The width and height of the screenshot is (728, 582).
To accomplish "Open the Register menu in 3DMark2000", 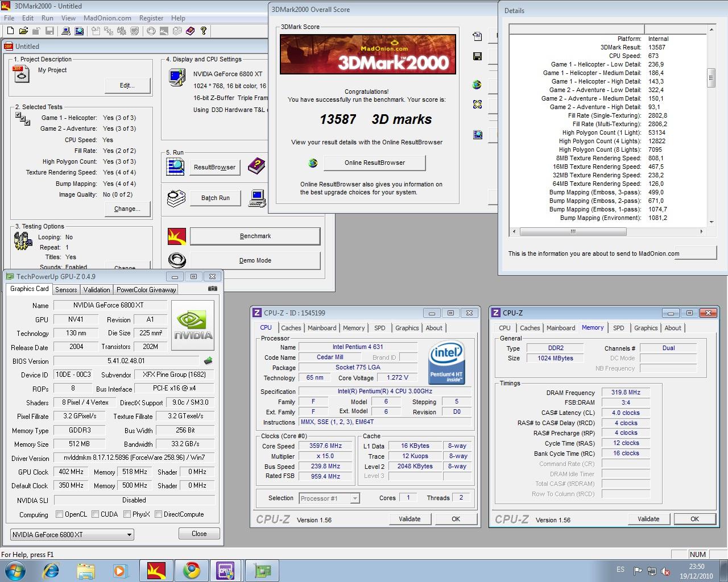I will 151,18.
